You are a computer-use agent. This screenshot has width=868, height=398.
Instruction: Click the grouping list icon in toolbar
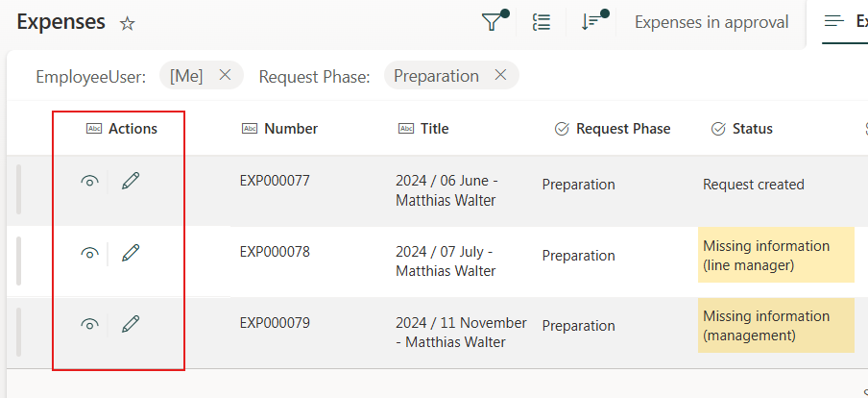click(x=542, y=22)
